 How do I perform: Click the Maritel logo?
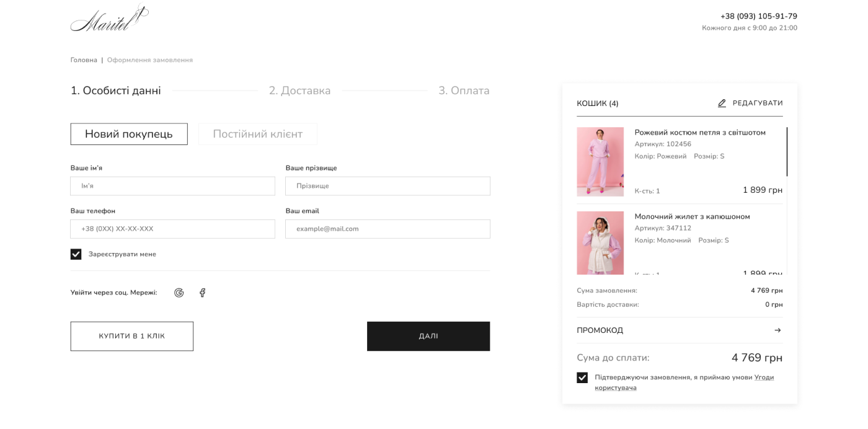[109, 19]
